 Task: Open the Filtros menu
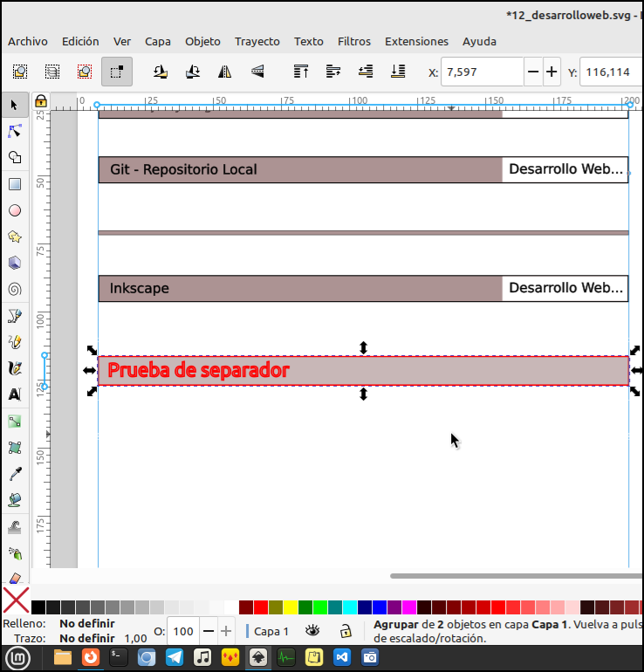point(354,42)
